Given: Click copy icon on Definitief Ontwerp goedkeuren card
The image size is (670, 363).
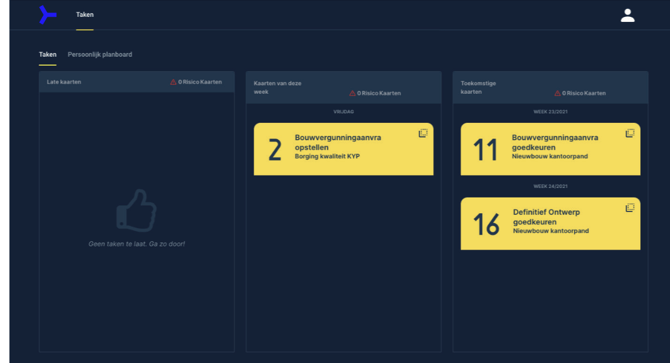Looking at the screenshot, I should click(629, 208).
